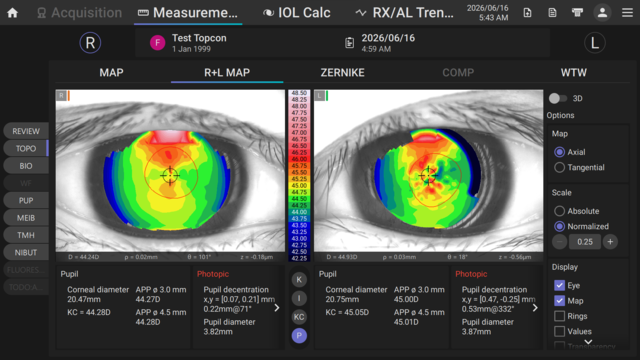Uncheck the Eye display checkbox
The image size is (640, 360).
560,285
